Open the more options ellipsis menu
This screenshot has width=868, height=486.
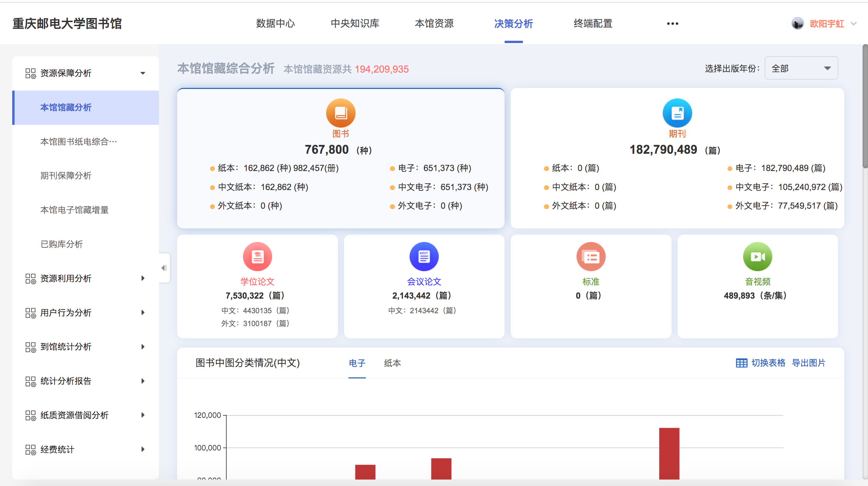pos(672,24)
